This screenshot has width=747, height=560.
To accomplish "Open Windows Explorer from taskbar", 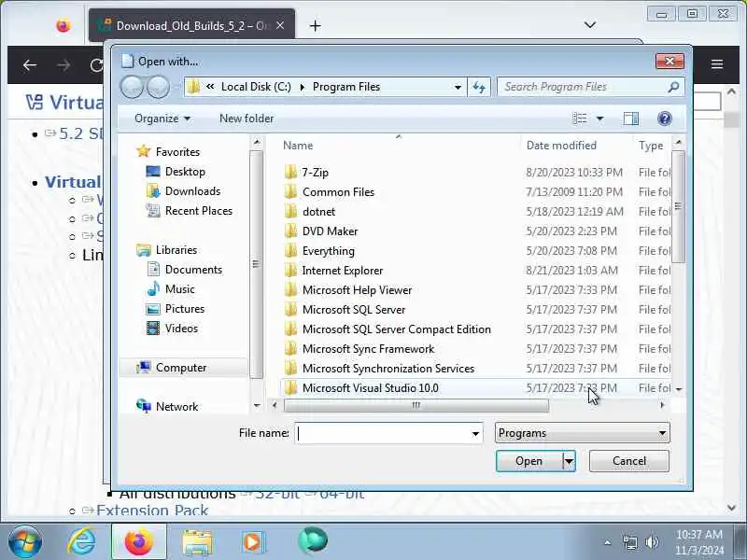I will click(197, 542).
